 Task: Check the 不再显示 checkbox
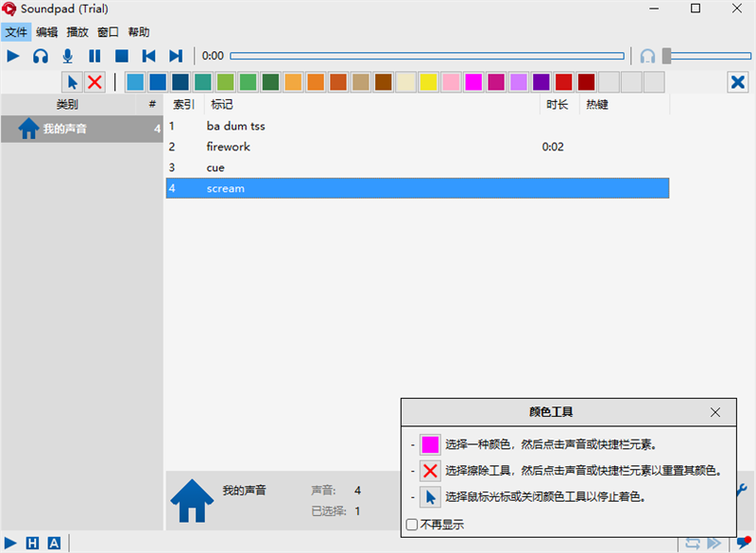[x=412, y=525]
